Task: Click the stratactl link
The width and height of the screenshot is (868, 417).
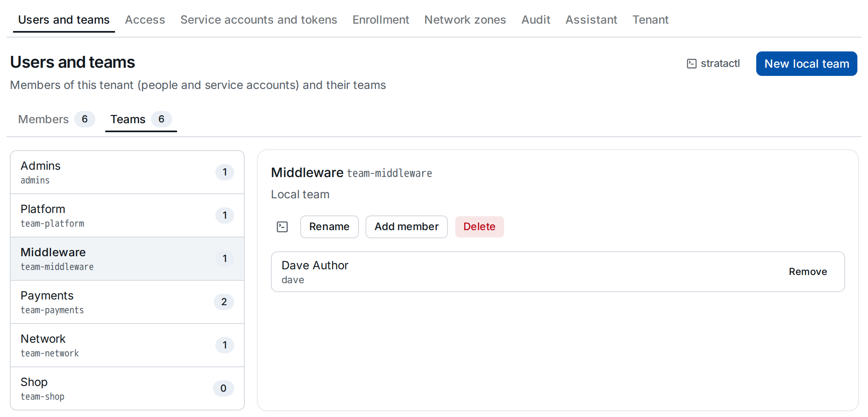Action: (713, 64)
